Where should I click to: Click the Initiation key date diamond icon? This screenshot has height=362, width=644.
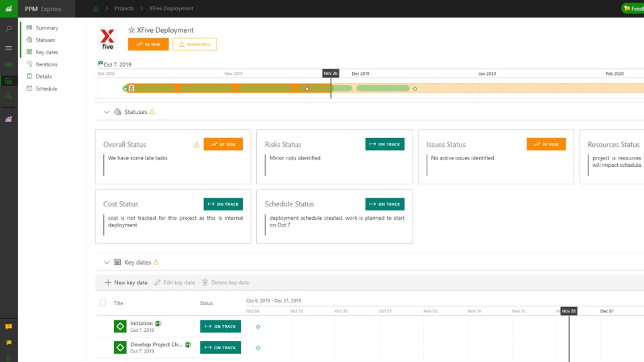pyautogui.click(x=120, y=326)
